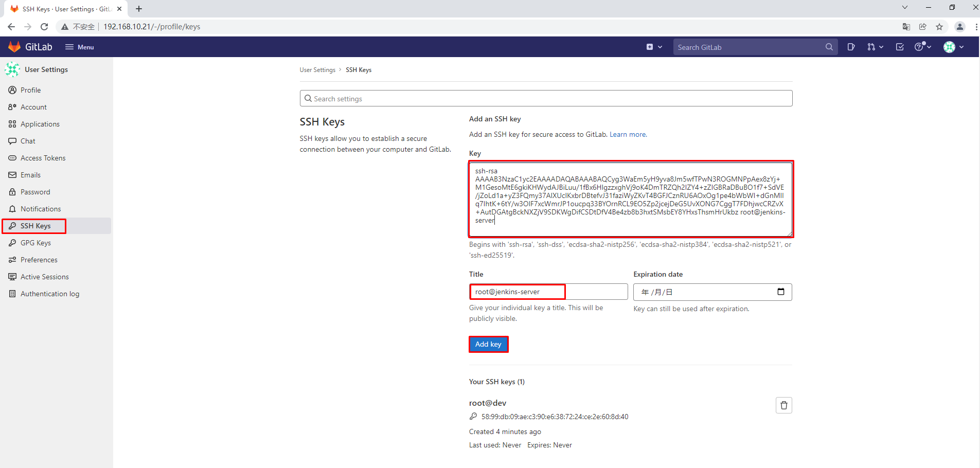This screenshot has width=980, height=468.
Task: Select GPG Keys in the sidebar
Action: pyautogui.click(x=35, y=243)
